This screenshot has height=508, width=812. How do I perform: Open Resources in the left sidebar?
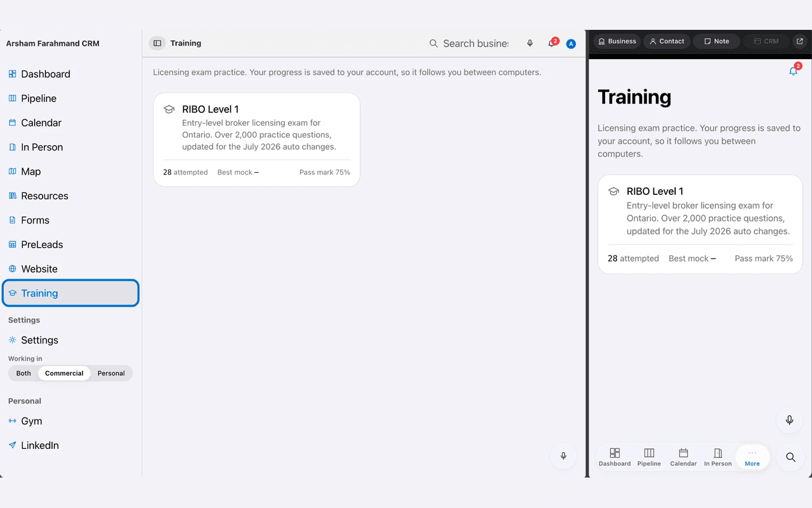70,196
